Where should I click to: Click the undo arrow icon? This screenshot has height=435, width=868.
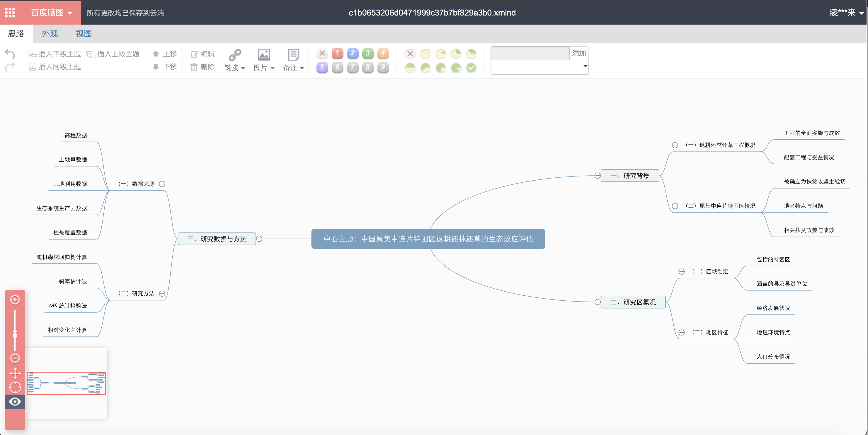(x=10, y=54)
